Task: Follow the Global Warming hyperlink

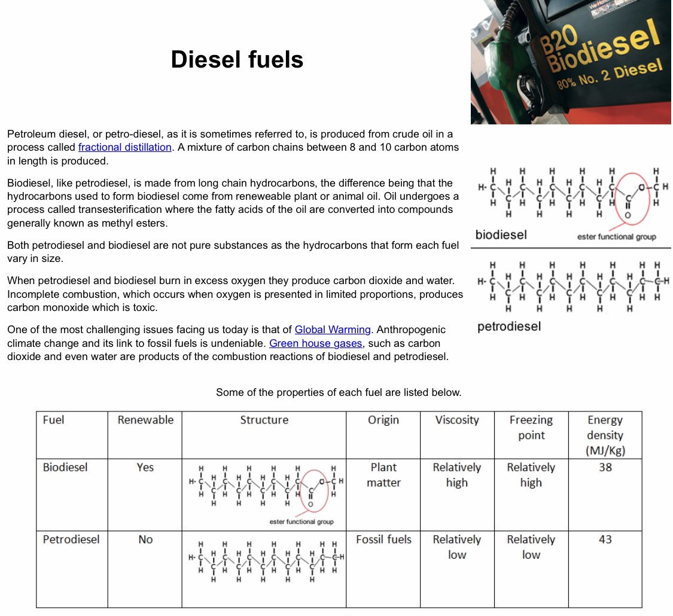Action: (333, 330)
